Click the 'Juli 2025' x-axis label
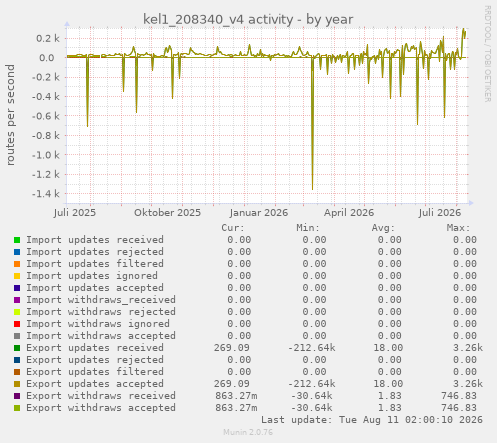Image resolution: width=497 pixels, height=443 pixels. click(75, 213)
